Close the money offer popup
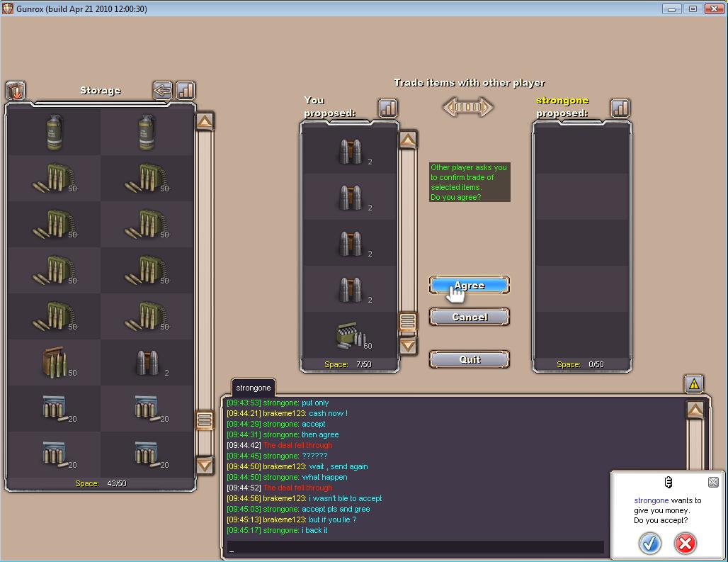 click(x=713, y=482)
